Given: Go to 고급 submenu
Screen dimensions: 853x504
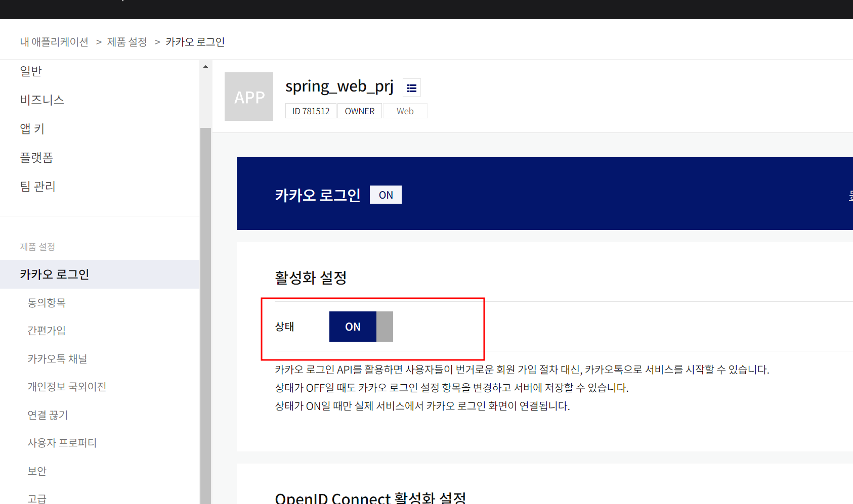Looking at the screenshot, I should 37,498.
